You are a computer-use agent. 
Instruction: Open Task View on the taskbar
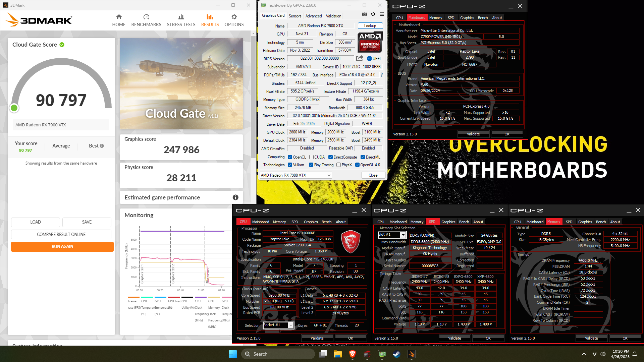click(323, 354)
